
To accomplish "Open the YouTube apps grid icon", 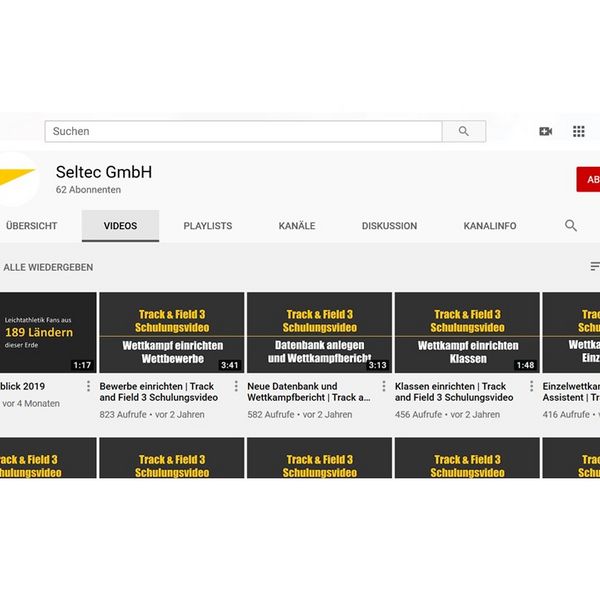I will pyautogui.click(x=579, y=131).
